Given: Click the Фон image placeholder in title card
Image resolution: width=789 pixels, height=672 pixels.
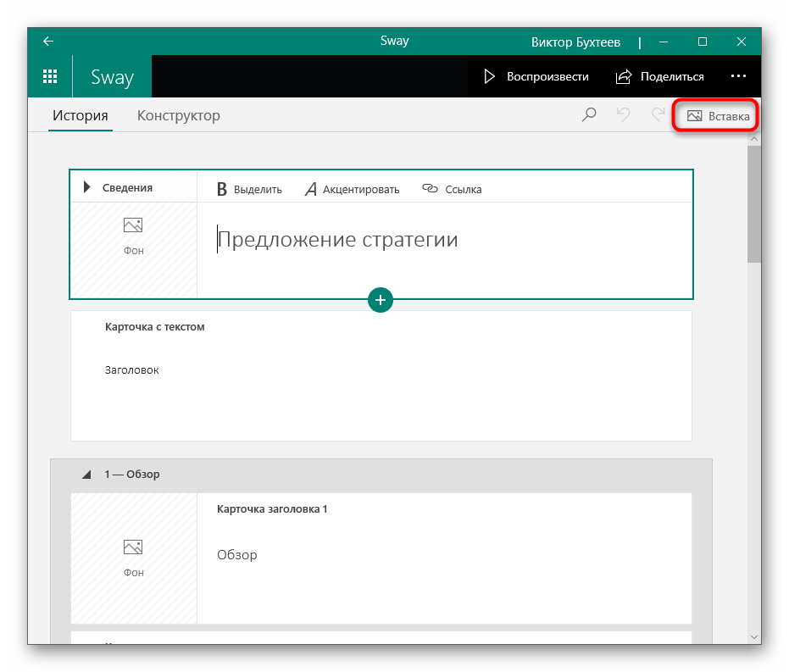Looking at the screenshot, I should click(x=133, y=235).
